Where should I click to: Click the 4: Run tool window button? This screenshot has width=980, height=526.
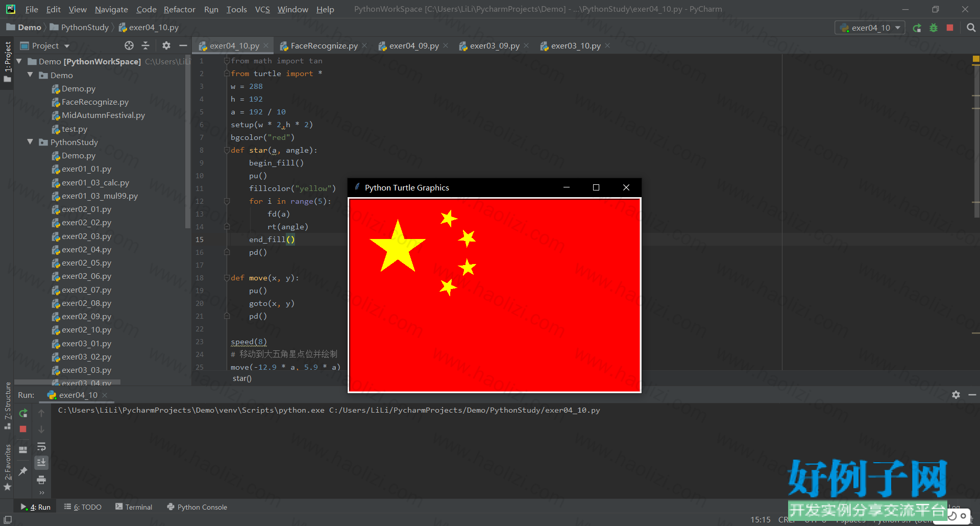tap(35, 507)
